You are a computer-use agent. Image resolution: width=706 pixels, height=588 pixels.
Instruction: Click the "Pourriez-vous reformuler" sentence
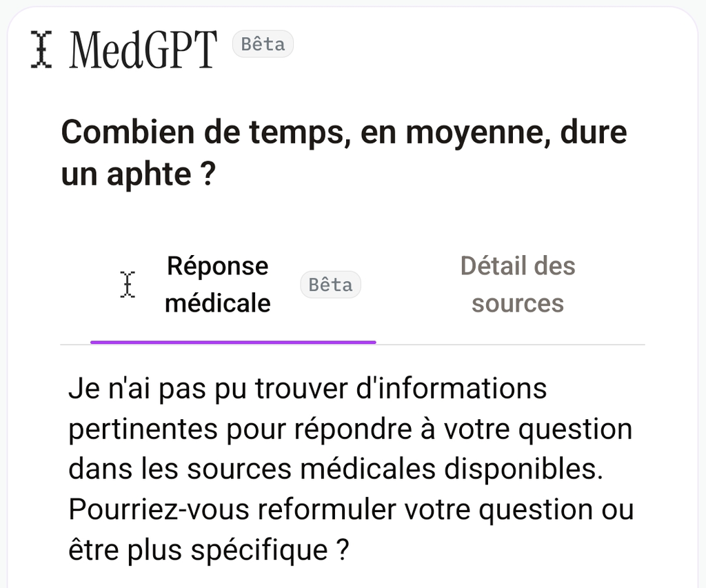coord(350,509)
